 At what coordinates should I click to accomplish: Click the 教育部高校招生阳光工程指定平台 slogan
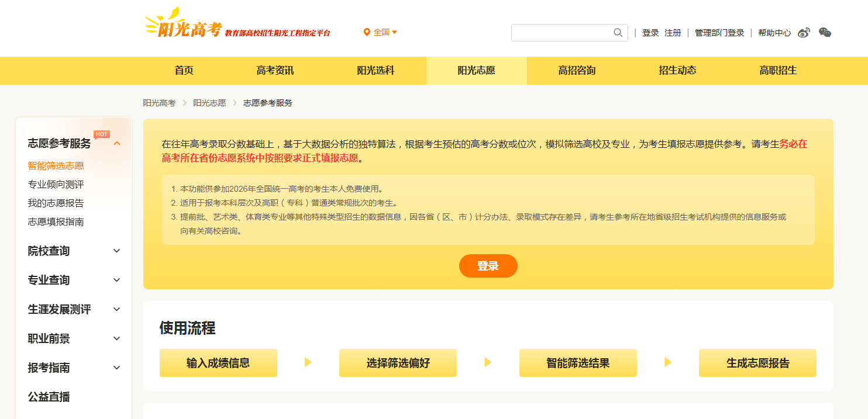(x=277, y=33)
